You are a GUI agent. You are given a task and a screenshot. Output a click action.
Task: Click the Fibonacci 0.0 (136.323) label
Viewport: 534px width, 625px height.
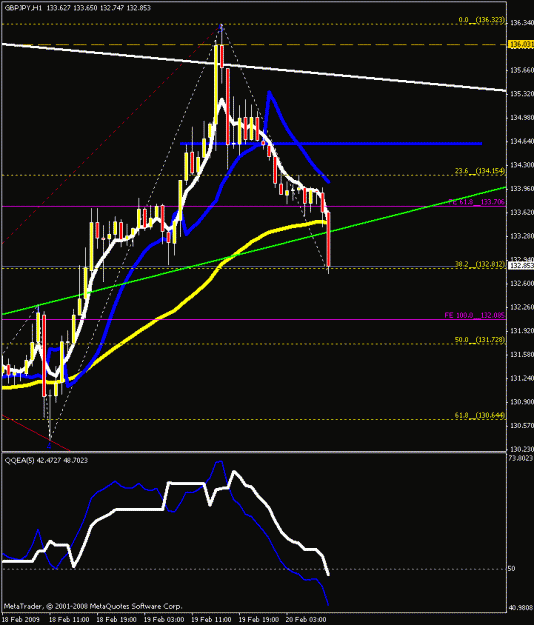pyautogui.click(x=481, y=20)
